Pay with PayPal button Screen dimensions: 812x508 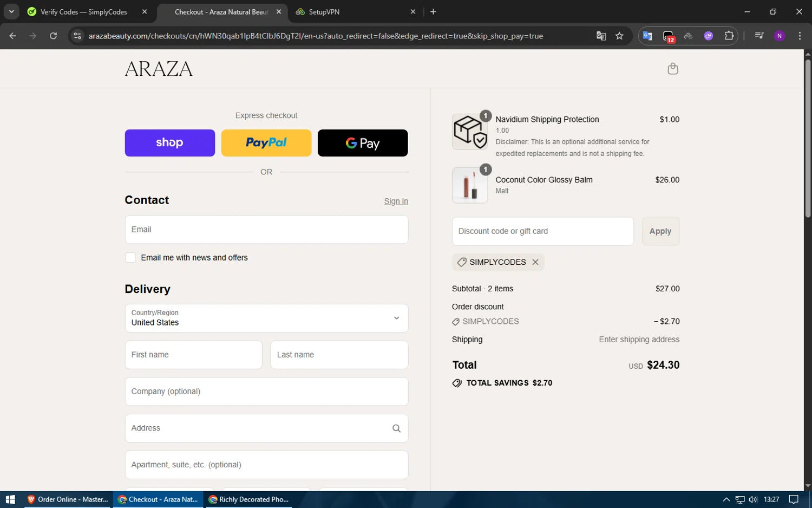pos(266,143)
